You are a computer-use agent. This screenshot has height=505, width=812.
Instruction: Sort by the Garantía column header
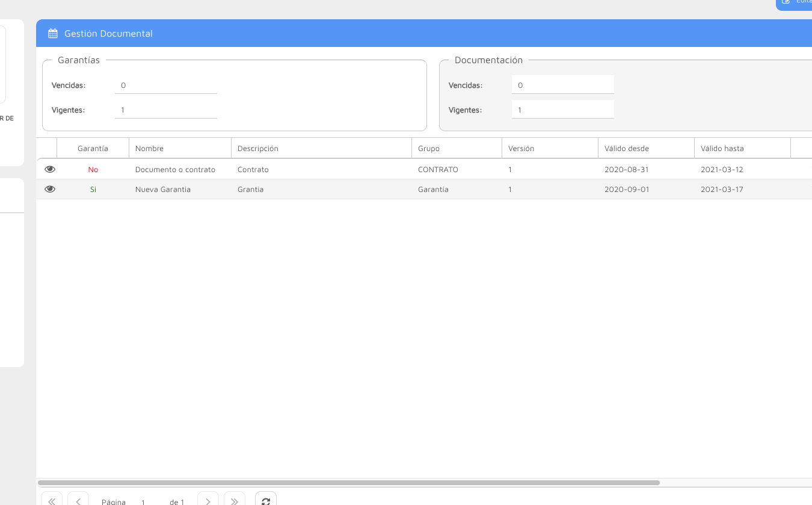click(x=93, y=148)
